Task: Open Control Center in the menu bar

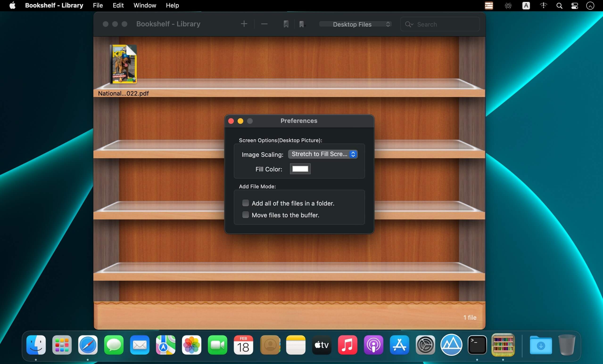Action: 574,5
